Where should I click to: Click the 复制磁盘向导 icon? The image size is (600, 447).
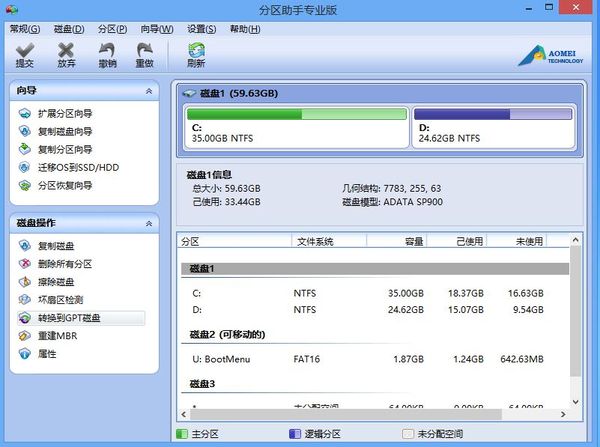pyautogui.click(x=24, y=131)
